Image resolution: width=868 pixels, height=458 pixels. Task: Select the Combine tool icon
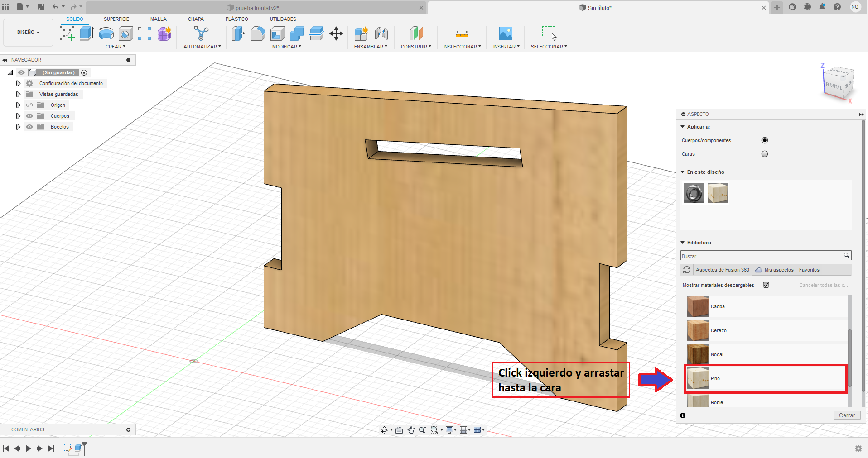pos(297,33)
